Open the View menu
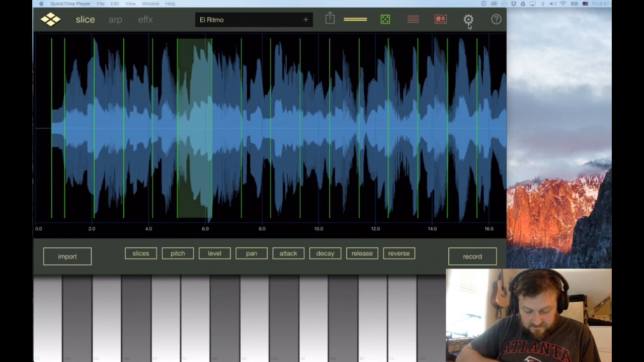Image resolution: width=644 pixels, height=362 pixels. click(130, 4)
